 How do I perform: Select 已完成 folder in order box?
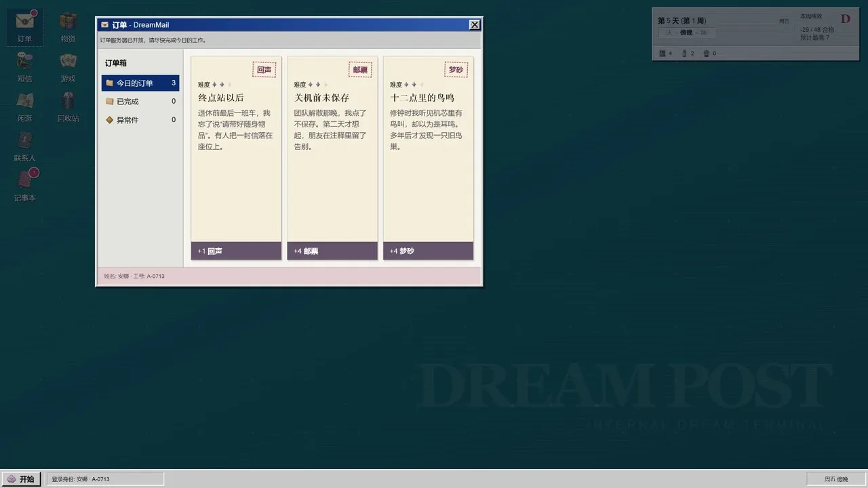point(140,101)
